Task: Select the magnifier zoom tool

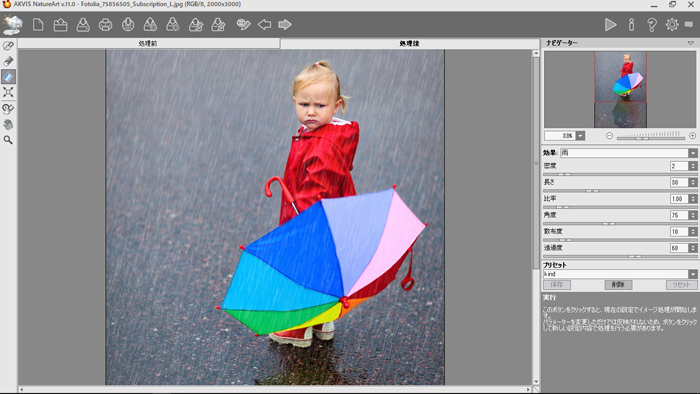Action: (x=8, y=140)
